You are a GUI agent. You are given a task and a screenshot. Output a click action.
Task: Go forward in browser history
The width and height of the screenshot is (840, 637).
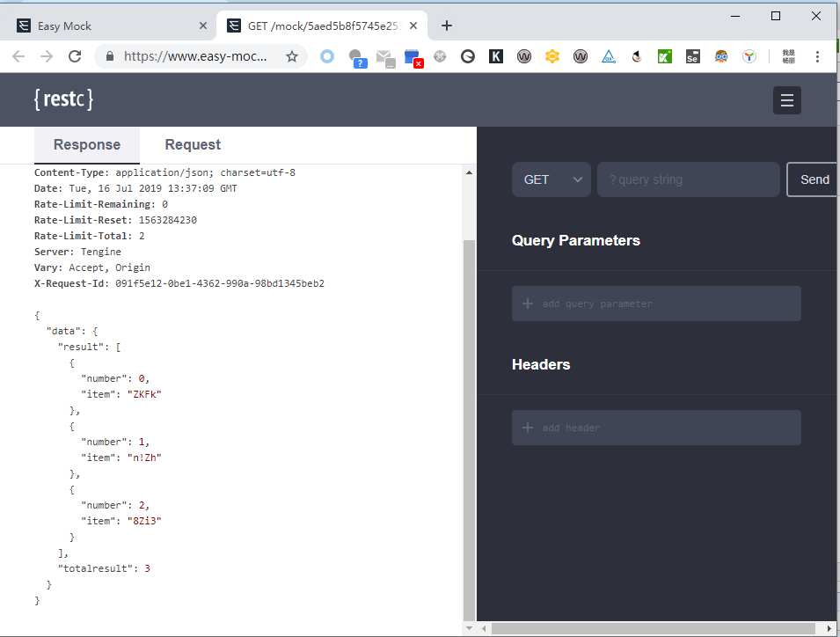point(47,56)
